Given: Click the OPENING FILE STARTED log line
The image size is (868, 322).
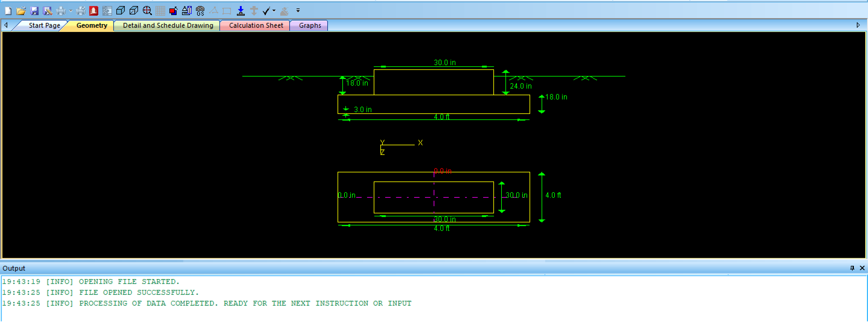Looking at the screenshot, I should [x=91, y=282].
